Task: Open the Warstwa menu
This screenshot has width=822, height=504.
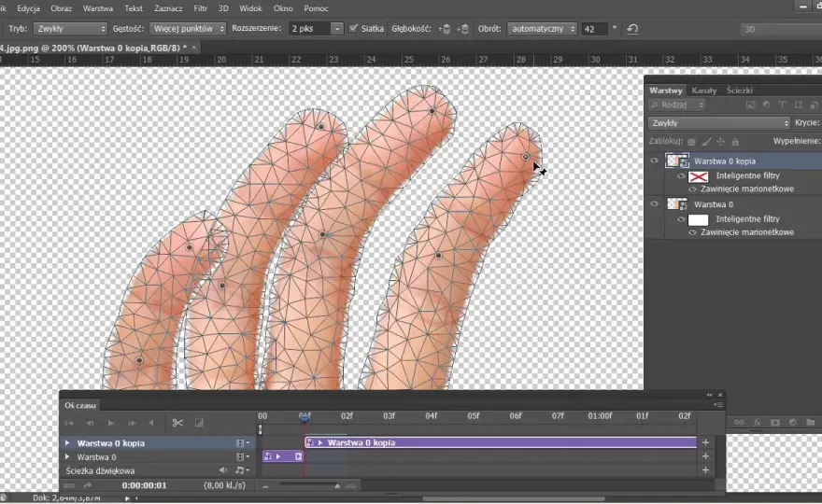Action: 98,8
